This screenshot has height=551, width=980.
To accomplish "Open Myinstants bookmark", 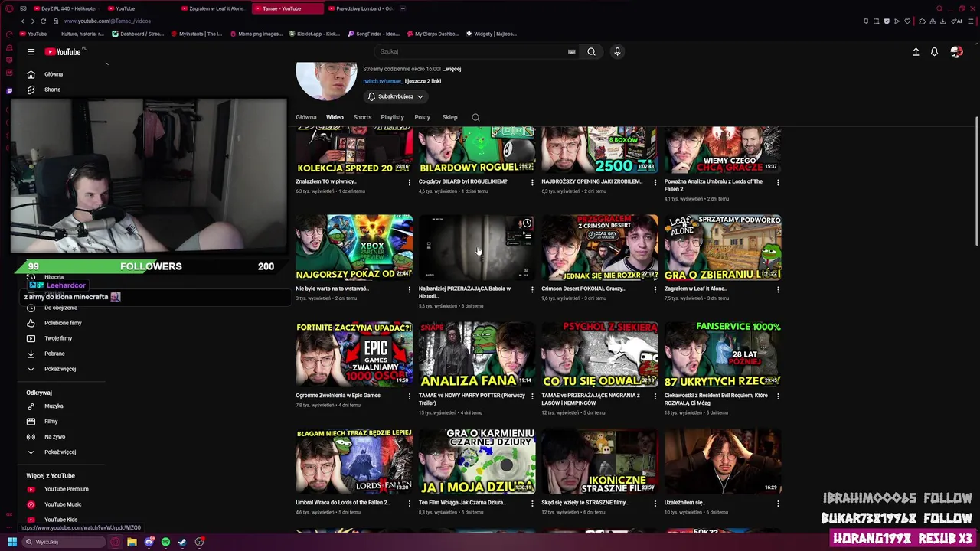I will (197, 34).
